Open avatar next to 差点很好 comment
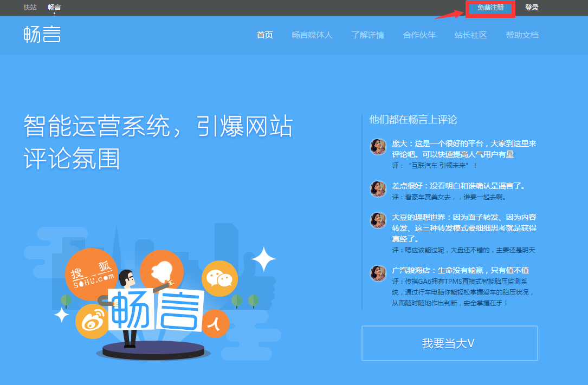Screen dimensions: 588x385 pyautogui.click(x=378, y=188)
